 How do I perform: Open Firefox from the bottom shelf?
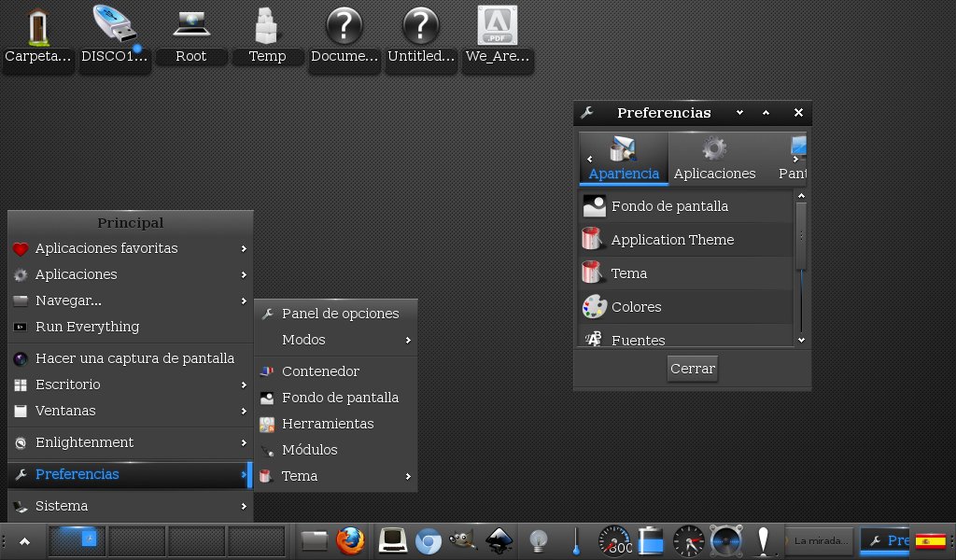pyautogui.click(x=350, y=540)
